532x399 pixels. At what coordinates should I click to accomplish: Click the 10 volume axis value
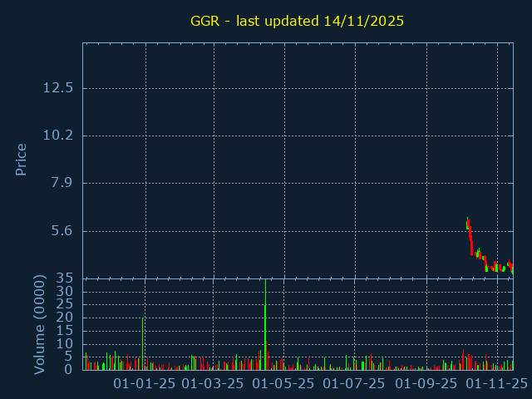[x=65, y=344]
